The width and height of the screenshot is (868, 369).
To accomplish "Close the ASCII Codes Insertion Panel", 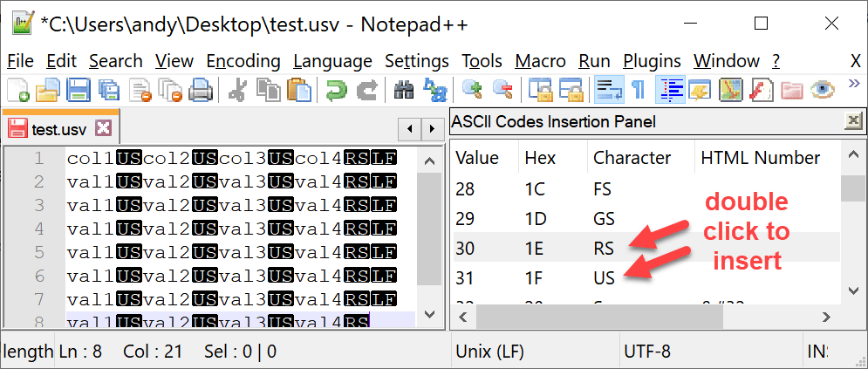I will (852, 121).
